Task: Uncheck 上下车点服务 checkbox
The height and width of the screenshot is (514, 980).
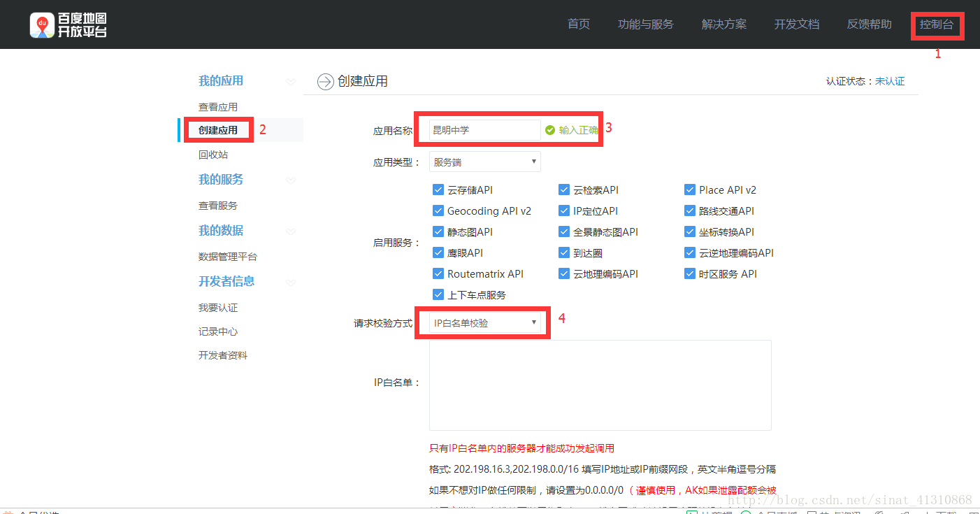Action: point(438,294)
